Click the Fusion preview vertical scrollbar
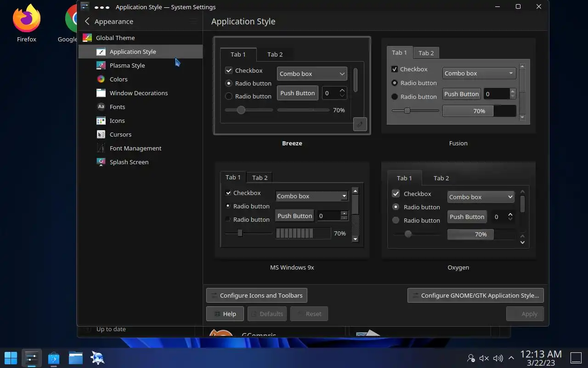The image size is (588, 368). click(x=522, y=92)
